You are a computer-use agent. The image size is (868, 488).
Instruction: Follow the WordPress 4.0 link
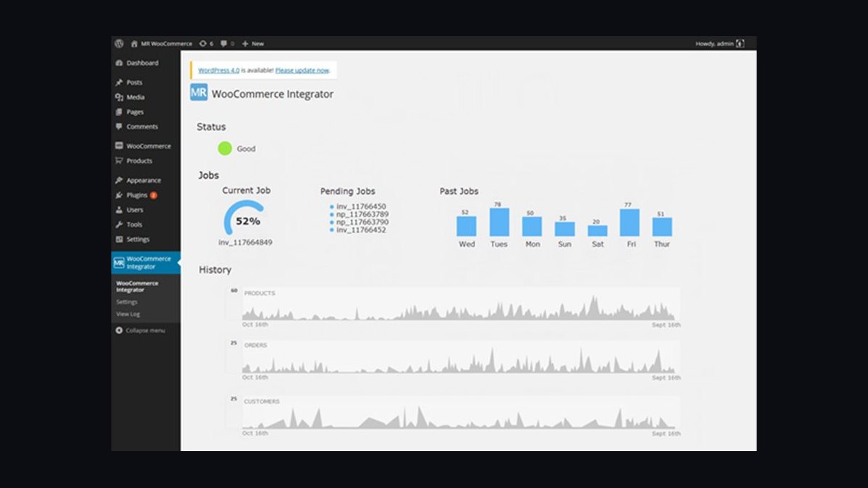click(x=218, y=70)
